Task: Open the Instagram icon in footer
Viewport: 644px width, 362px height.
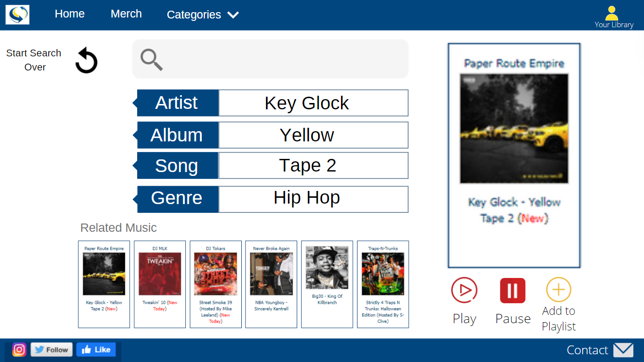Action: point(19,350)
